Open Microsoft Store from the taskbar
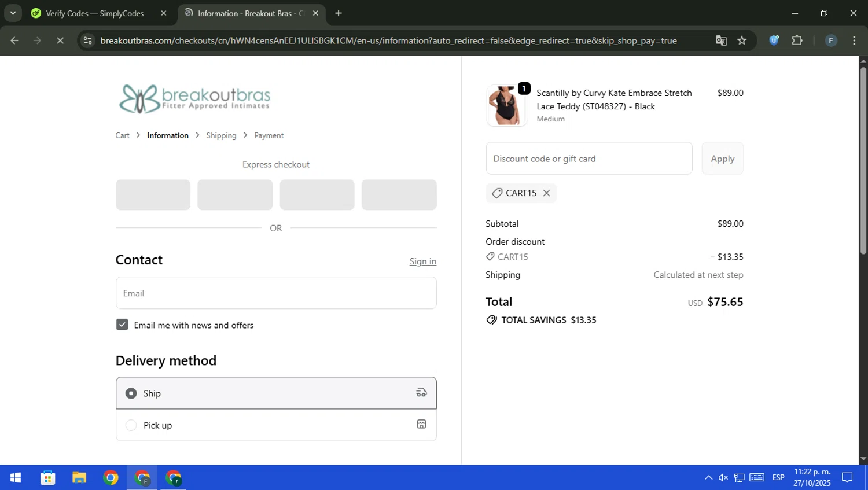 pos(47,478)
